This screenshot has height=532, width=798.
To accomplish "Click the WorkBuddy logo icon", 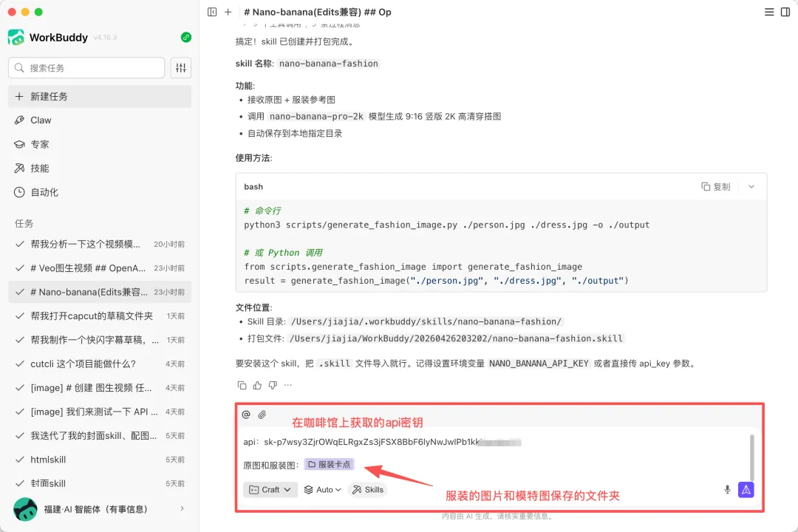I will click(x=16, y=37).
